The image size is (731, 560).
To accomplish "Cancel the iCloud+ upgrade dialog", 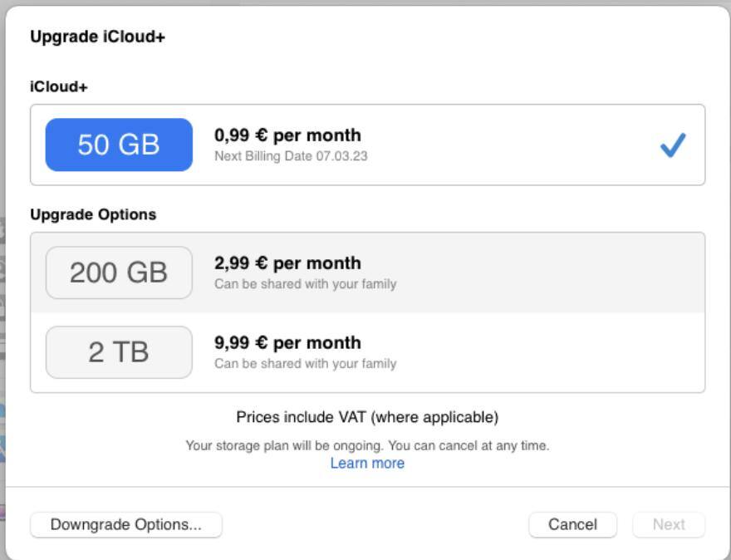I will point(572,524).
